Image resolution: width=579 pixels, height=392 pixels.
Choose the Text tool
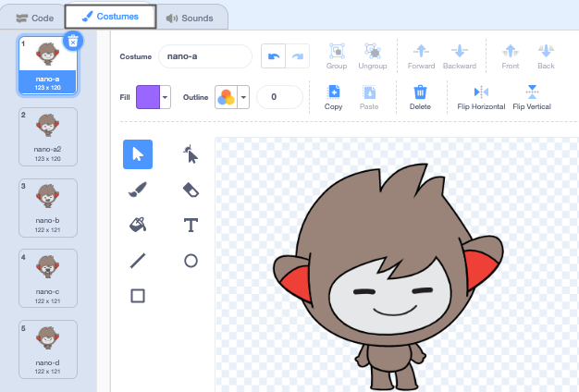point(191,225)
